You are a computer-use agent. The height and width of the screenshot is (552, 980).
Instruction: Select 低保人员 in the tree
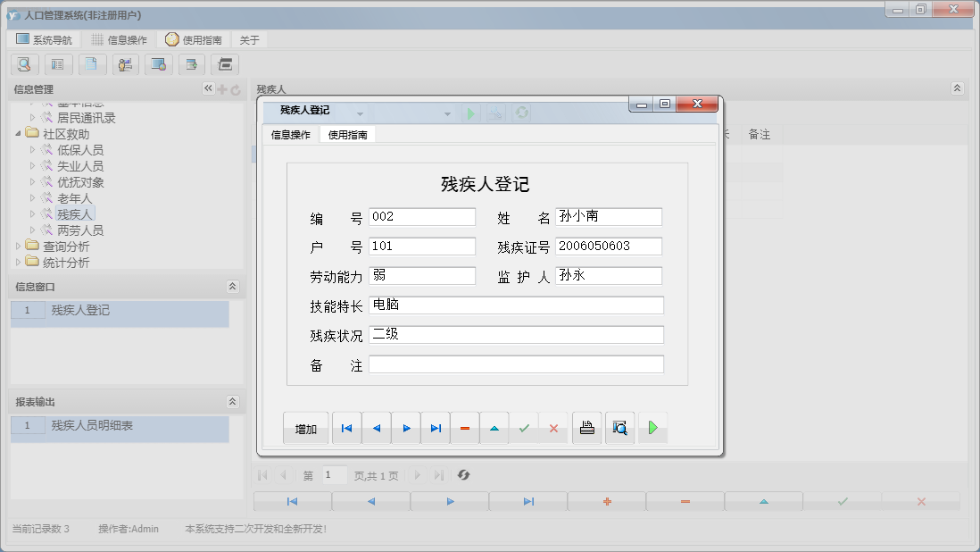(x=79, y=150)
